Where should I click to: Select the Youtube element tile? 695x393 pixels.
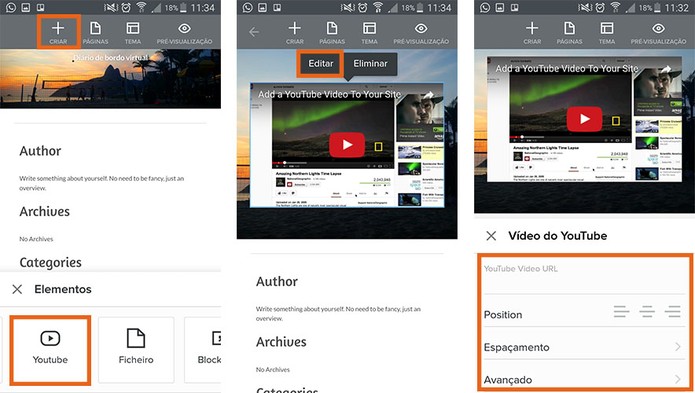click(x=51, y=350)
